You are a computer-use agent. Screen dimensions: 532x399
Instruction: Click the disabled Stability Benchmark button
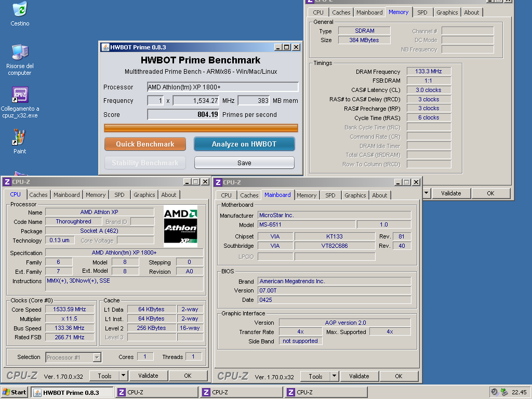(x=145, y=163)
